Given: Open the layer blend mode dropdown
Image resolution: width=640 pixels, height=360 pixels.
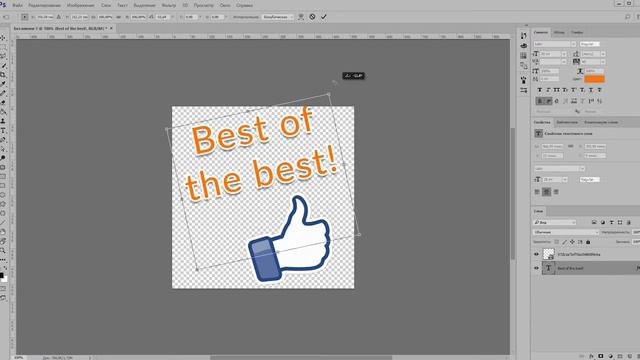Looking at the screenshot, I should [566, 232].
